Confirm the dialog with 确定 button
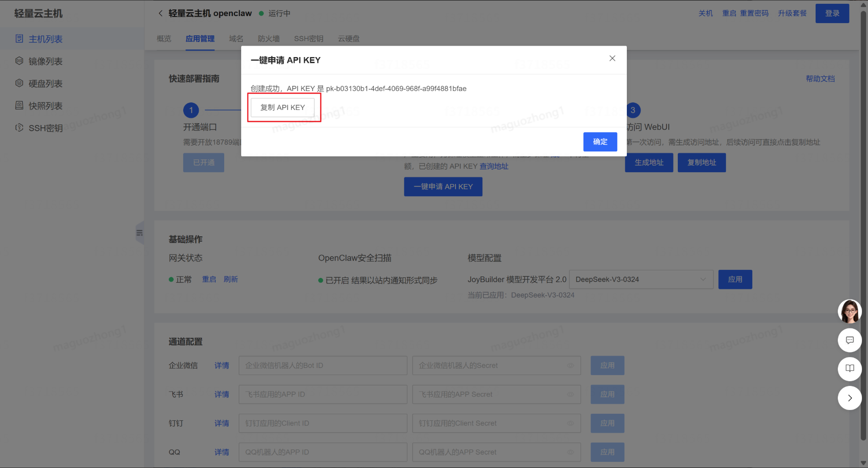Screen dimensions: 868x468 (600, 142)
